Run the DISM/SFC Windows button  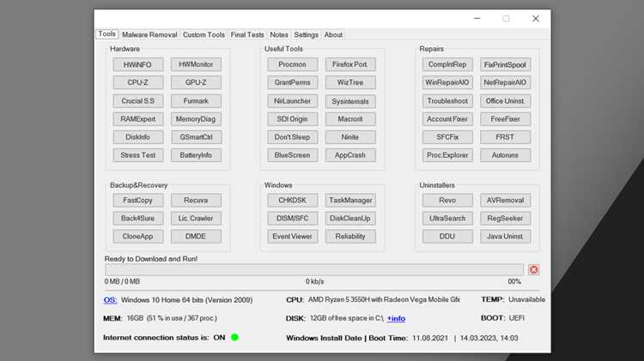(x=293, y=219)
